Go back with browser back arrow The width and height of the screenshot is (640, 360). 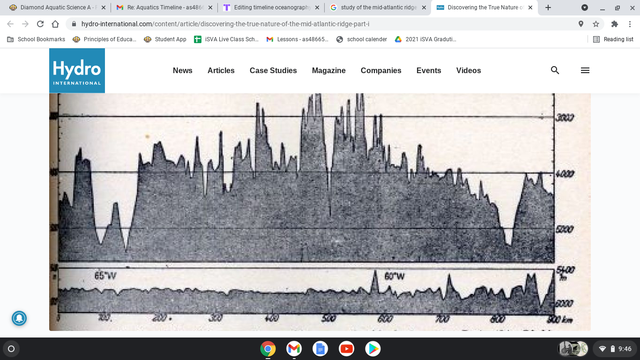10,24
